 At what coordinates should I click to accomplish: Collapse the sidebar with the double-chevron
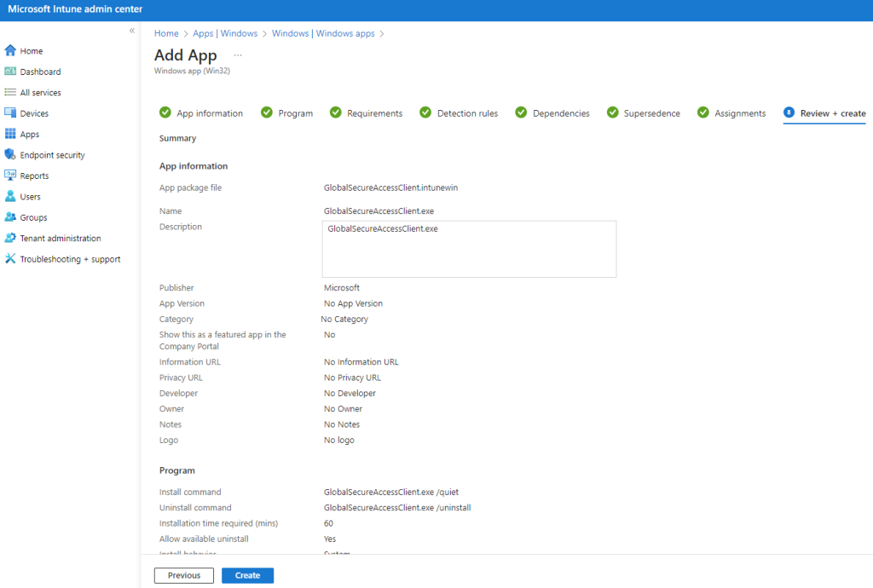(x=132, y=31)
